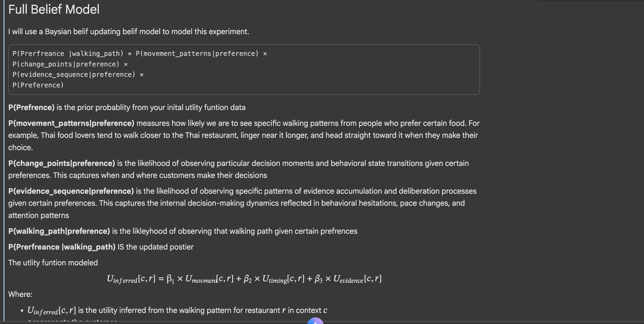Screen dimensions: 644x324
Task: Click the "I will use a Baysian" sentence
Action: 129,32
